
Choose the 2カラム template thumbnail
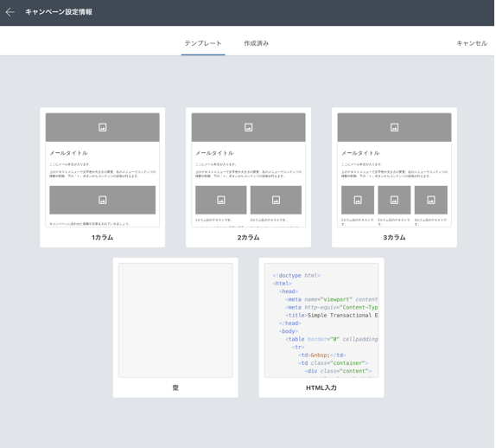click(x=248, y=170)
